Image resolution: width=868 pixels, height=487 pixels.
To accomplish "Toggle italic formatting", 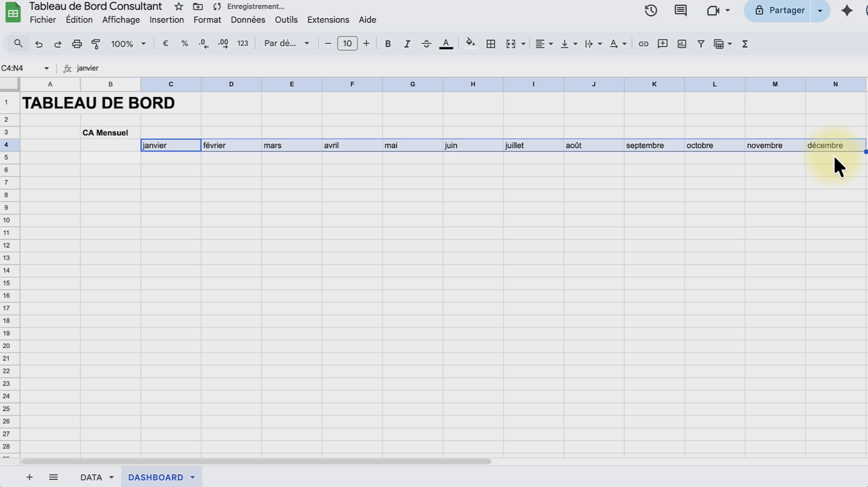I will pos(407,44).
